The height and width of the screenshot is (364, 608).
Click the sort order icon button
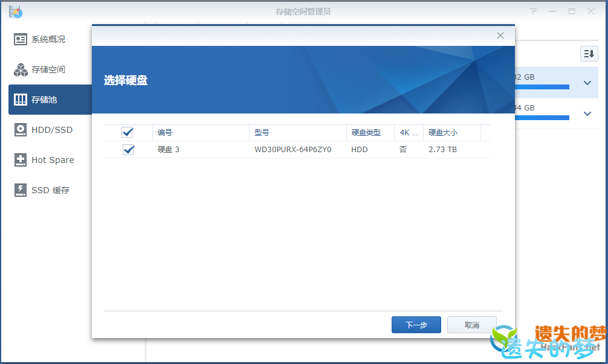(x=589, y=54)
